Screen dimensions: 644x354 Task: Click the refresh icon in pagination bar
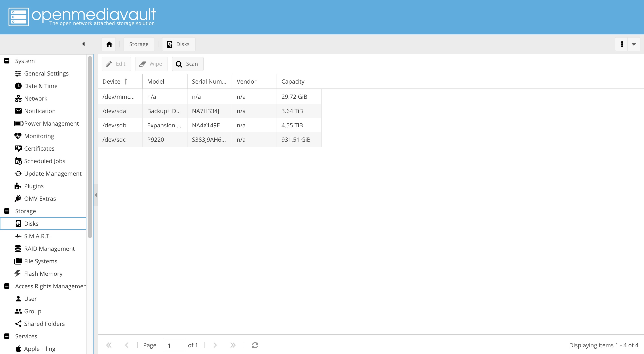[255, 345]
